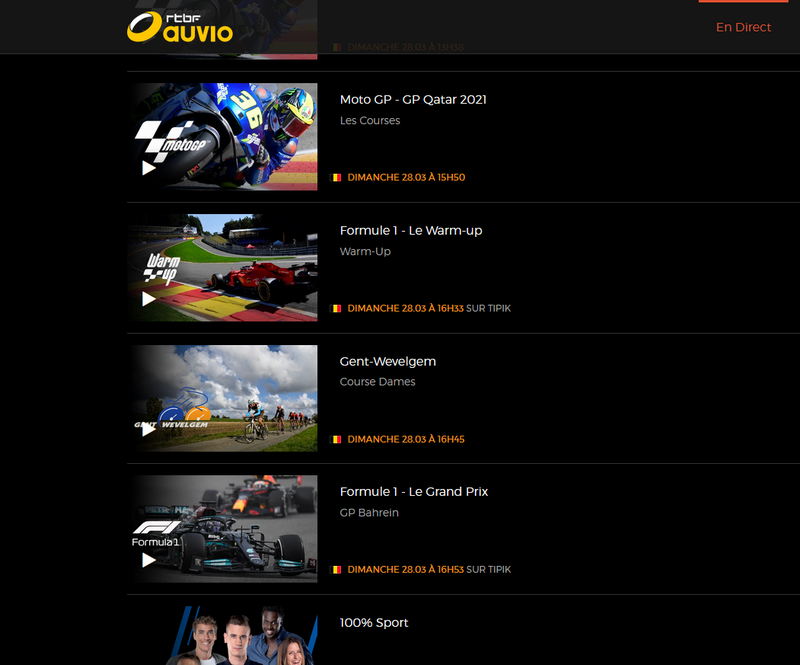Select the 'DIMANCHE 28.03 À 16H45' broadcast time
The width and height of the screenshot is (800, 665).
[x=406, y=439]
